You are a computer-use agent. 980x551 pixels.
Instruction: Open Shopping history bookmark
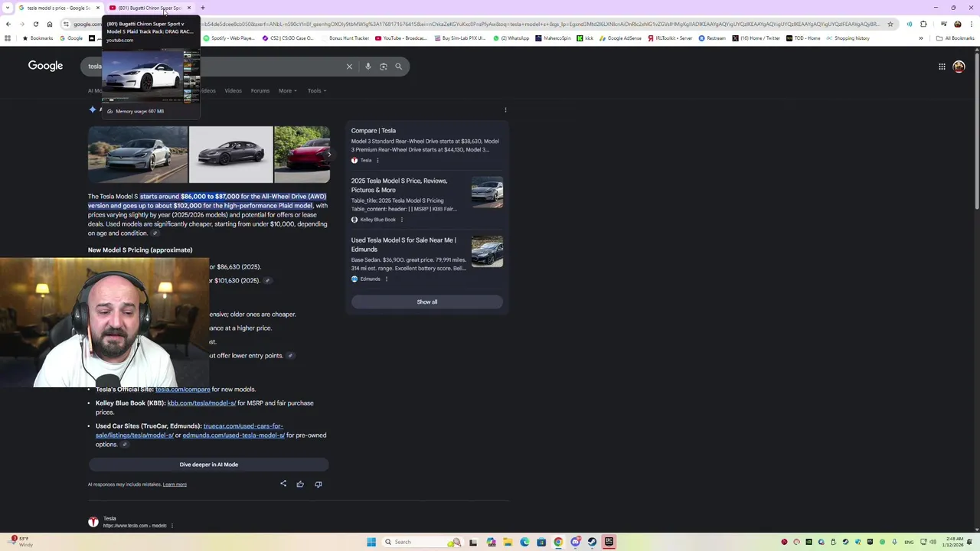click(848, 38)
